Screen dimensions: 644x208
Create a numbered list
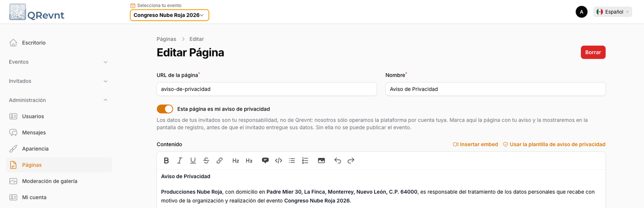[305, 160]
